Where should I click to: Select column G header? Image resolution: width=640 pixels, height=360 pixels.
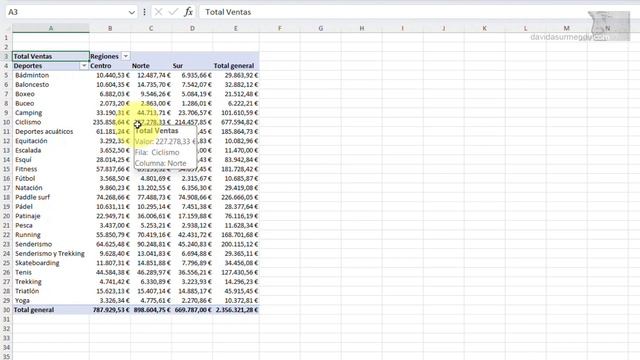(x=320, y=28)
